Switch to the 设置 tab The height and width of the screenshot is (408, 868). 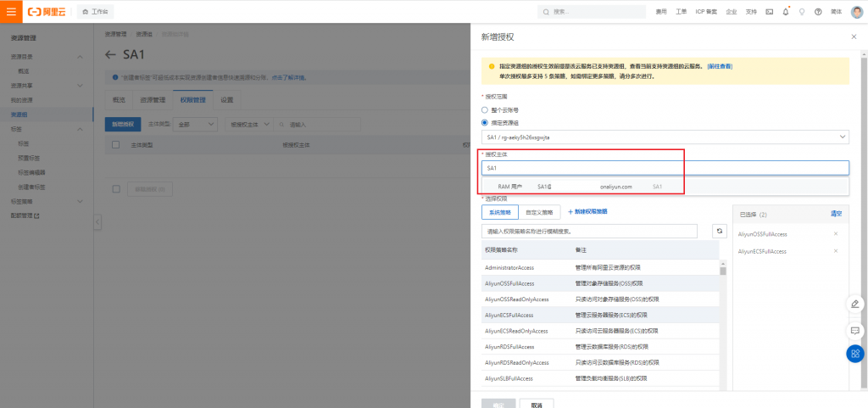tap(227, 100)
